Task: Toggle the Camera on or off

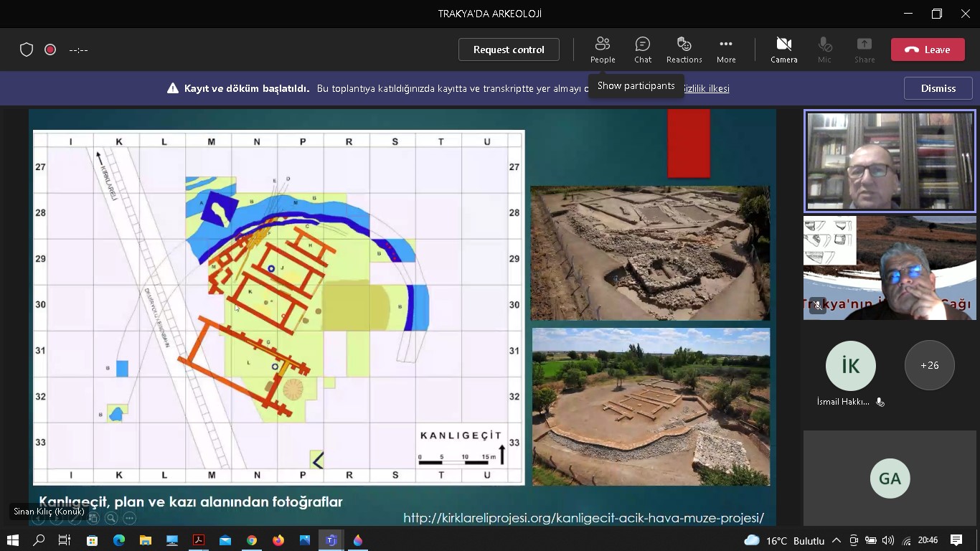Action: 783,50
